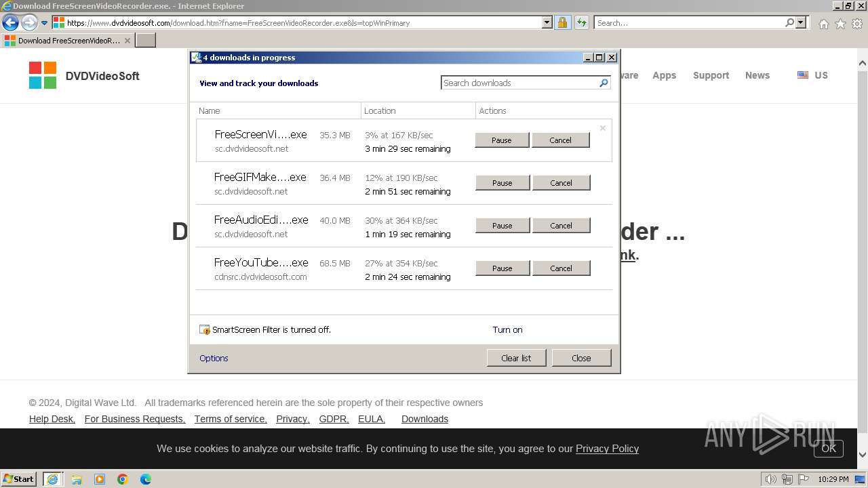Open the Help Desk footer link

52,419
